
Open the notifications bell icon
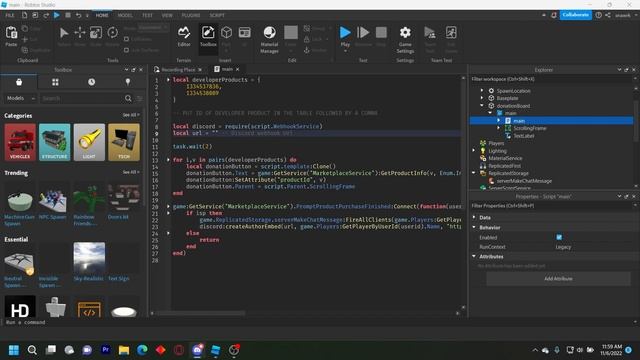pyautogui.click(x=554, y=15)
